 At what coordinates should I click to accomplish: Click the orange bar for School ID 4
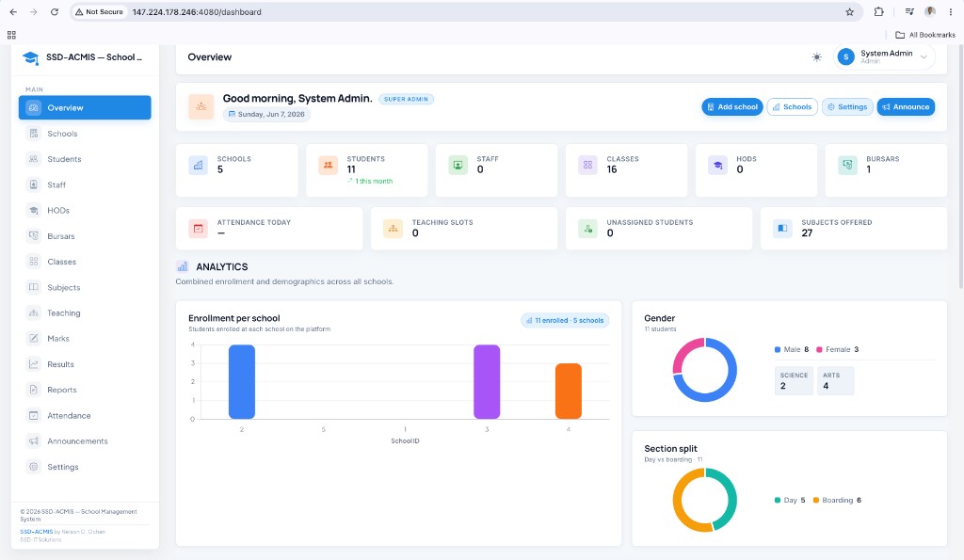[x=569, y=391]
